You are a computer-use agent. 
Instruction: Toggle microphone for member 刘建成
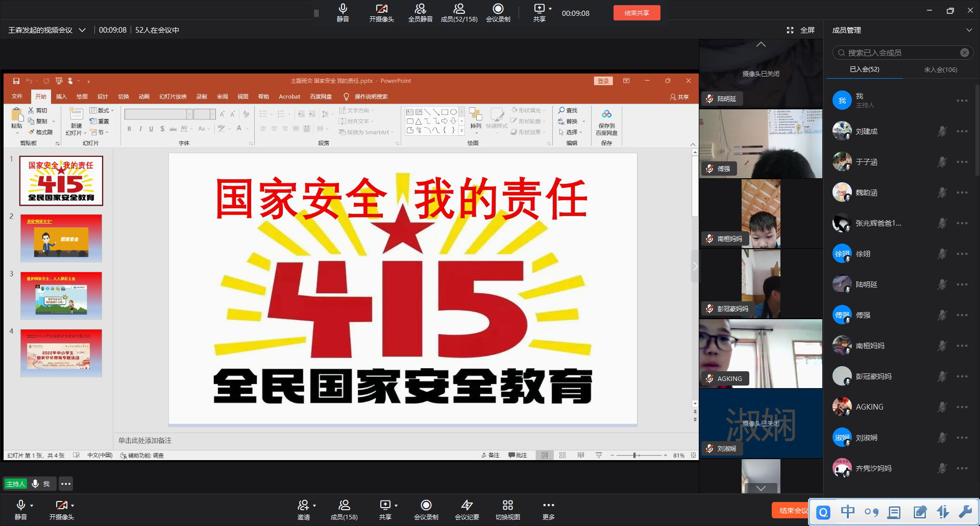point(942,131)
